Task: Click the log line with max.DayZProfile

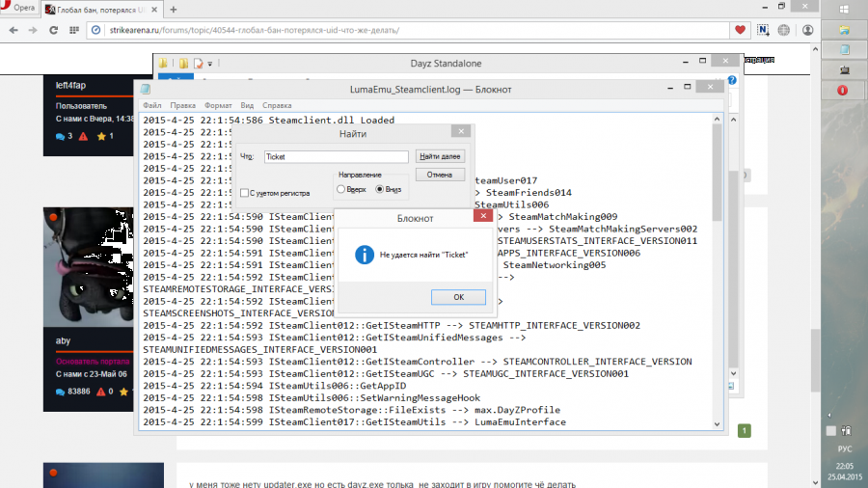Action: point(351,410)
